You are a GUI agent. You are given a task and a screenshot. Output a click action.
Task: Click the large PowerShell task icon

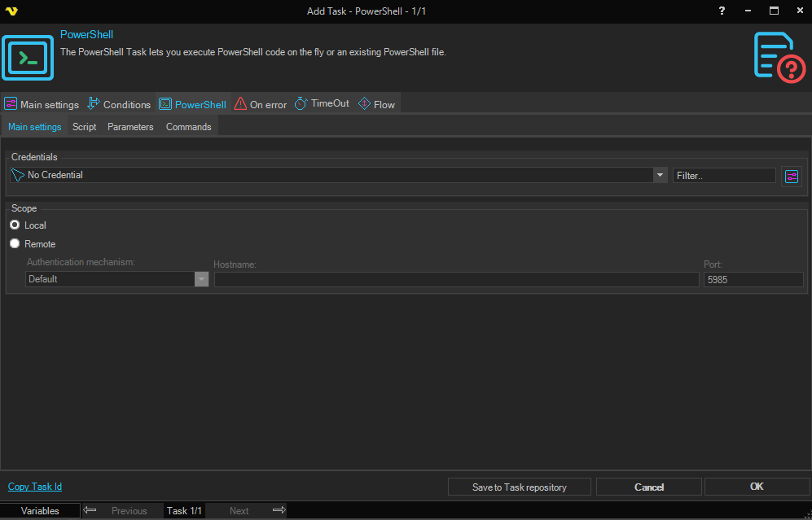click(28, 57)
